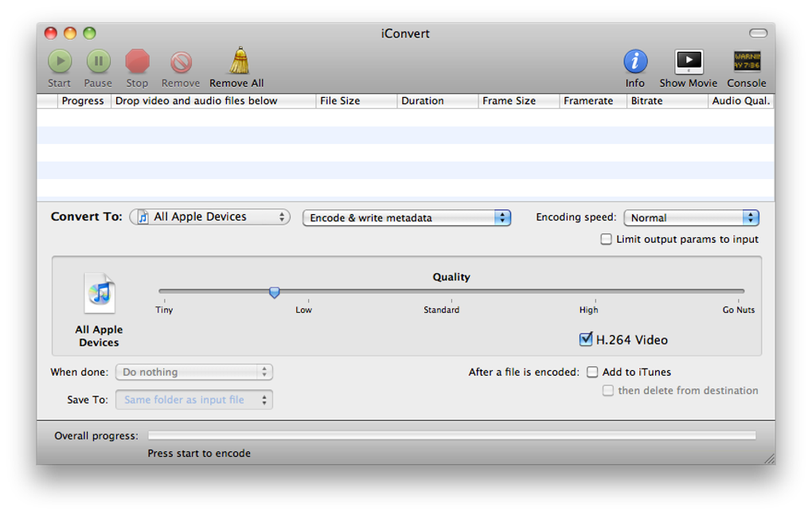Click the Framerate column header
This screenshot has width=812, height=515.
[592, 100]
